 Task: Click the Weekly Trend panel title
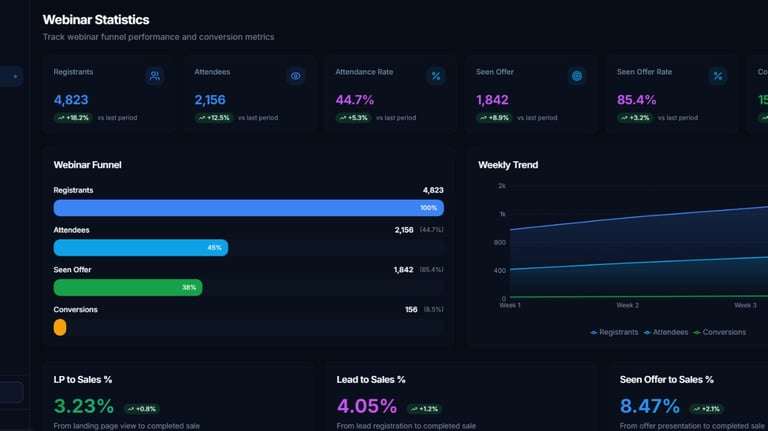508,165
